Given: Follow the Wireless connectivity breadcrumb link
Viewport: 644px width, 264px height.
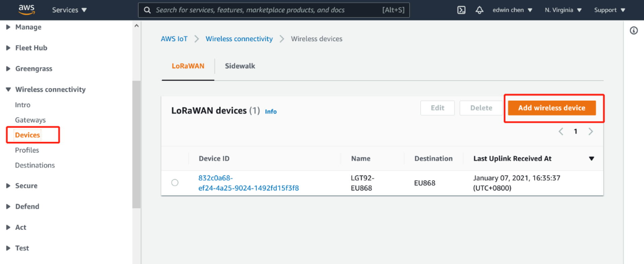Looking at the screenshot, I should click(x=239, y=39).
